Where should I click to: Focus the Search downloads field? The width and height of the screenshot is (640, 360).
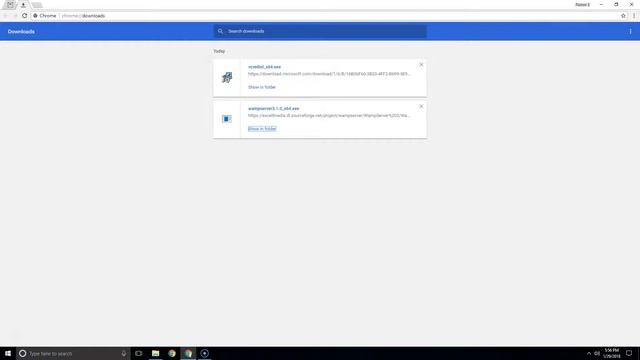[x=320, y=31]
